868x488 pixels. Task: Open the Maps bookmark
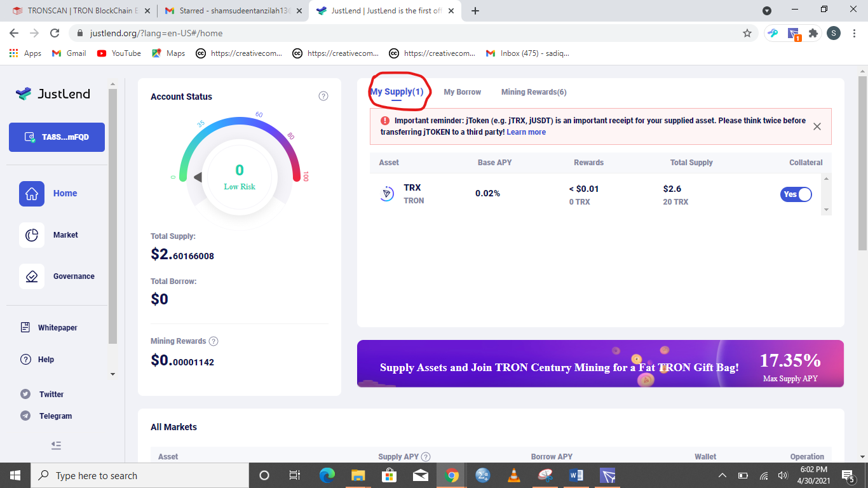[168, 53]
